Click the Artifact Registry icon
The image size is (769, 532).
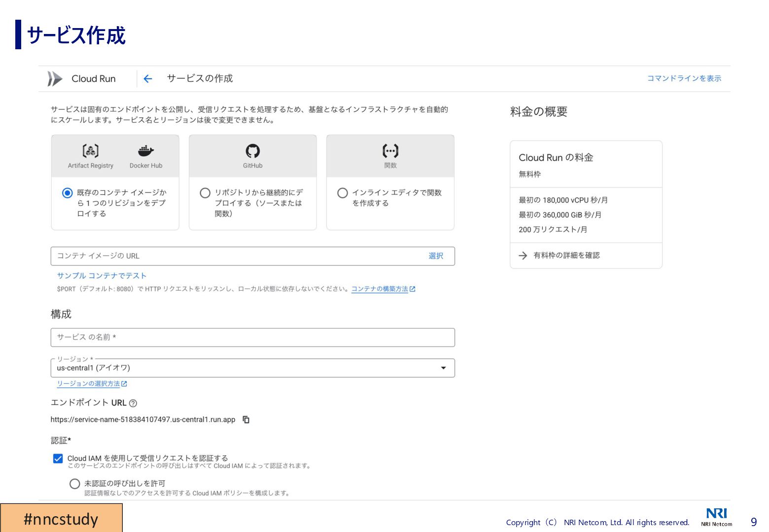pos(91,151)
